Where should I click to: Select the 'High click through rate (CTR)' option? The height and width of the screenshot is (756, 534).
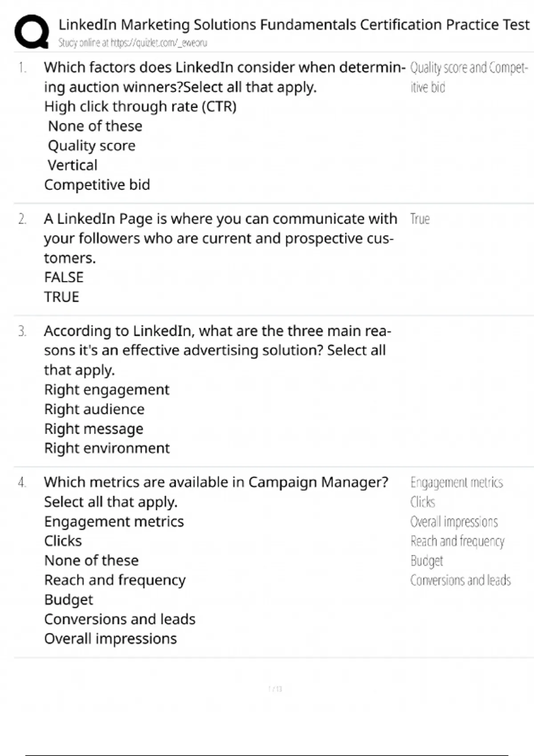[x=140, y=107]
